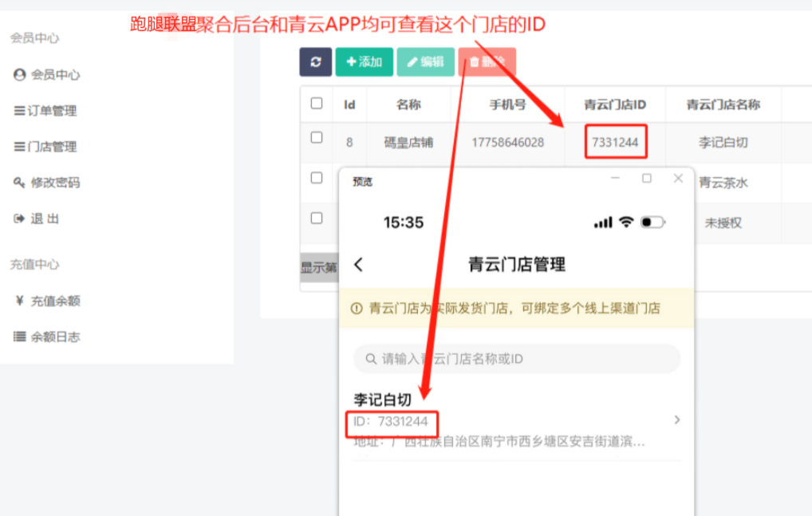Click the yen icon for 充值余额
812x516 pixels.
[x=19, y=301]
